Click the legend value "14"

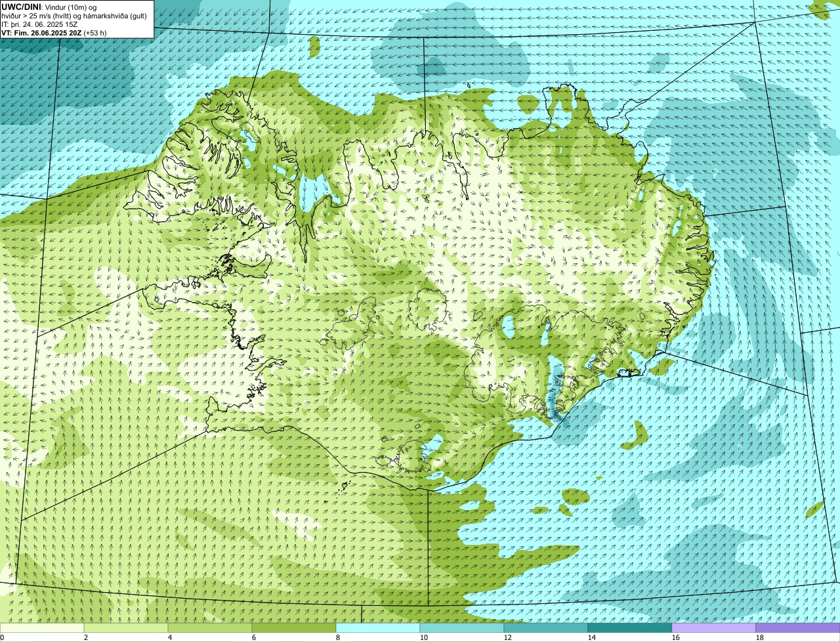pos(592,637)
